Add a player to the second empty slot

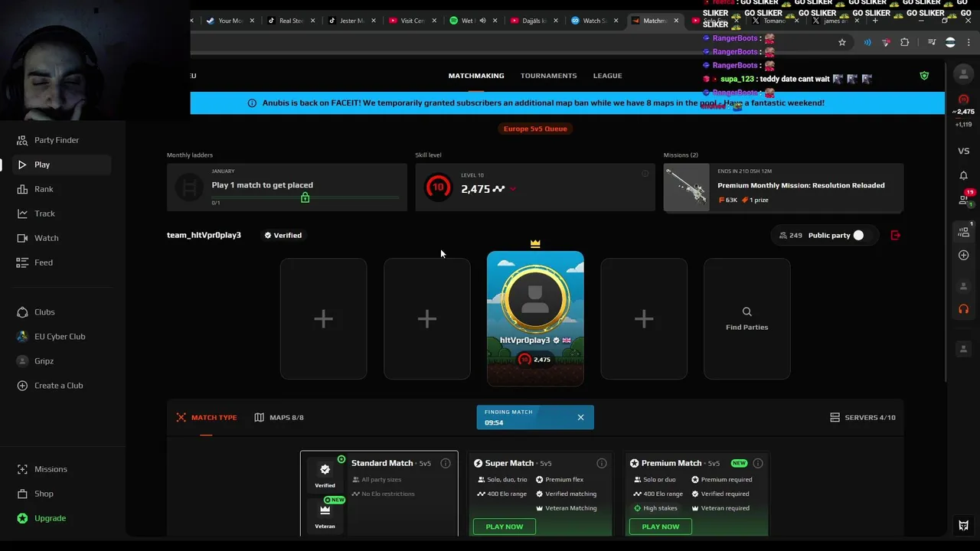pos(427,319)
